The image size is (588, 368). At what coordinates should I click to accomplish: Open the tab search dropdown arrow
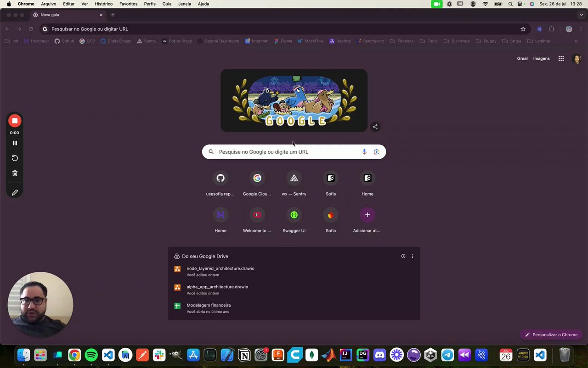pyautogui.click(x=581, y=15)
